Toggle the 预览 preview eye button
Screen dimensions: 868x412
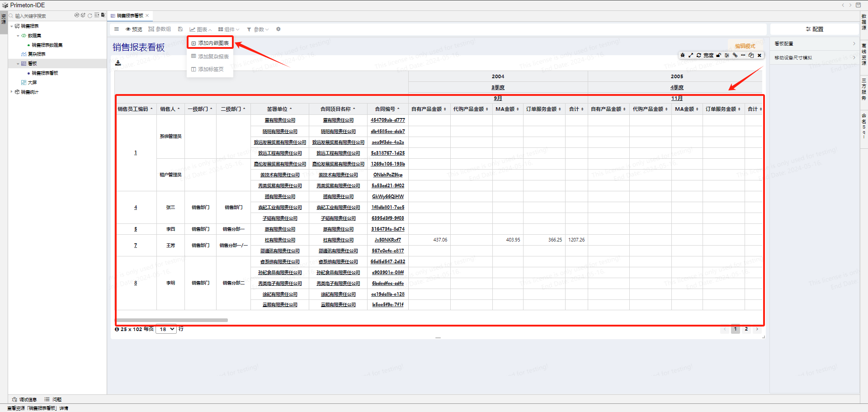click(x=134, y=29)
